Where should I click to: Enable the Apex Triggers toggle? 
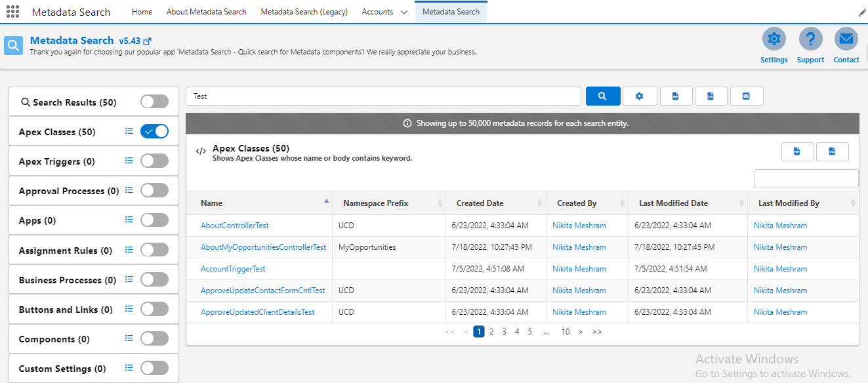154,161
